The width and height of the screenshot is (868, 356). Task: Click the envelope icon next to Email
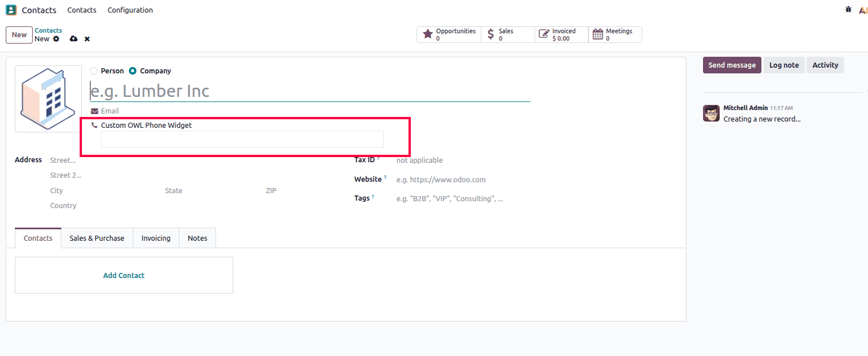coord(95,111)
